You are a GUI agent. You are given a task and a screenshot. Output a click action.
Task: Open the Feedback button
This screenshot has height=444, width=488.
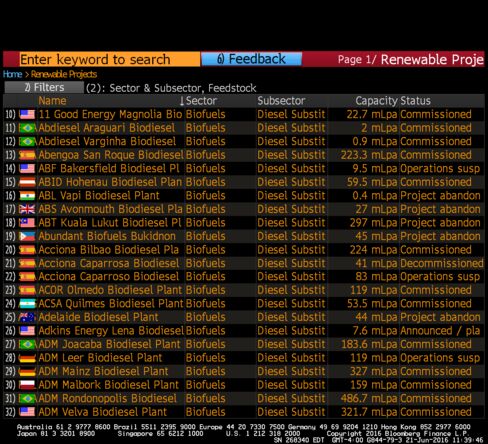[251, 59]
